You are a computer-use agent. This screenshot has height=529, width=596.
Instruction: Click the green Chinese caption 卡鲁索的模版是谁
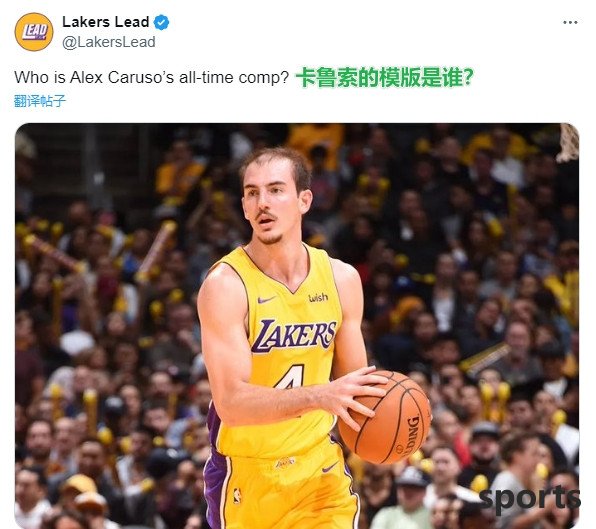tap(384, 78)
